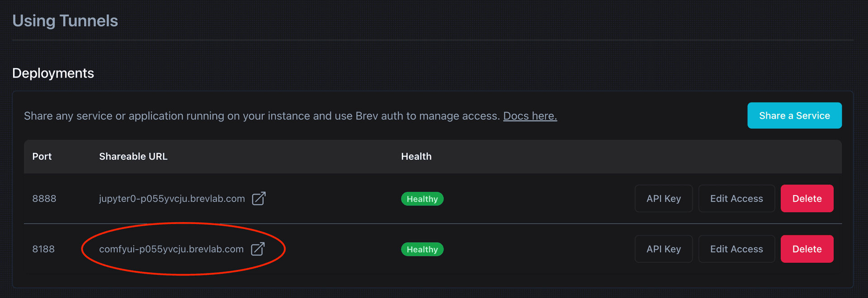Screen dimensions: 868x298
Task: Select the comfyui-p055yvcju.brevlab.com URL text
Action: pos(171,249)
